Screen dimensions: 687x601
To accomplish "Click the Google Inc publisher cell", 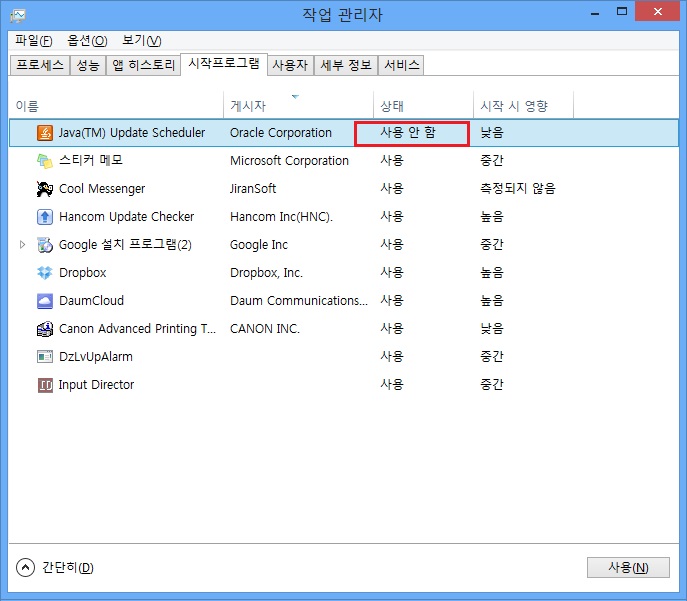I will pyautogui.click(x=259, y=245).
